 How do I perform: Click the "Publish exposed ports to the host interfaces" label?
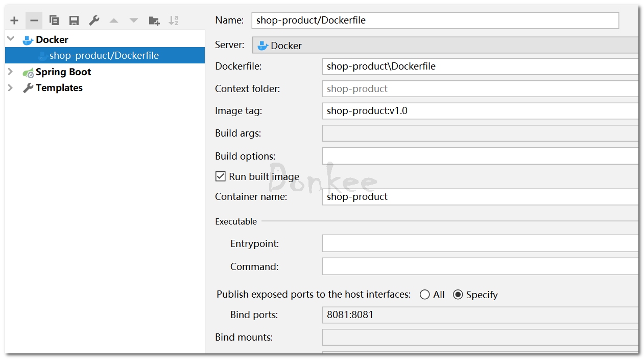314,295
